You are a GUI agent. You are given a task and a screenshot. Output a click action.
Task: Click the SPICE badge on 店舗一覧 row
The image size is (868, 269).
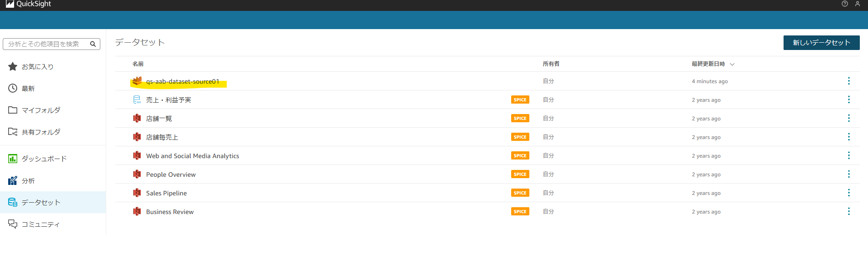point(520,118)
